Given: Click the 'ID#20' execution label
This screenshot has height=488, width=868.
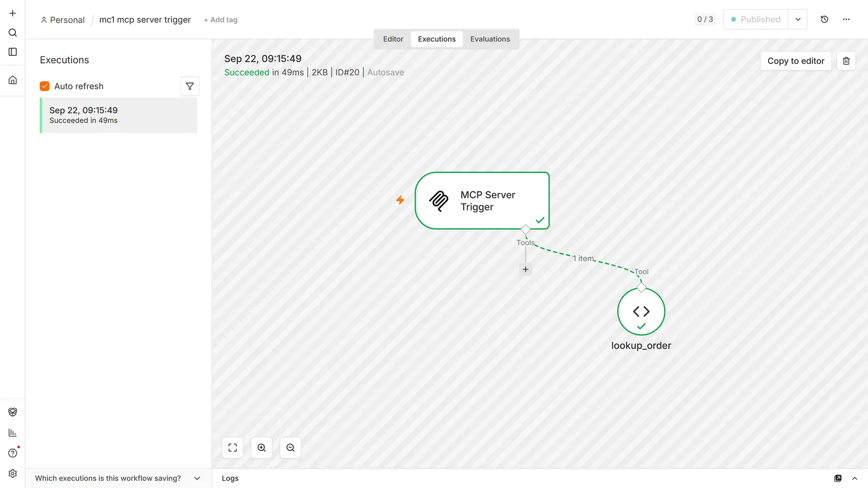Looking at the screenshot, I should [347, 73].
